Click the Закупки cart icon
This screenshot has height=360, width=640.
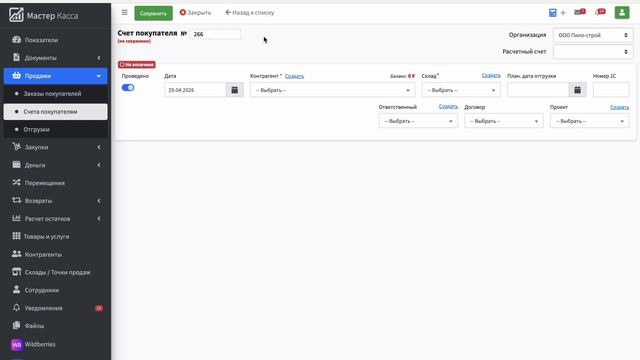(16, 147)
